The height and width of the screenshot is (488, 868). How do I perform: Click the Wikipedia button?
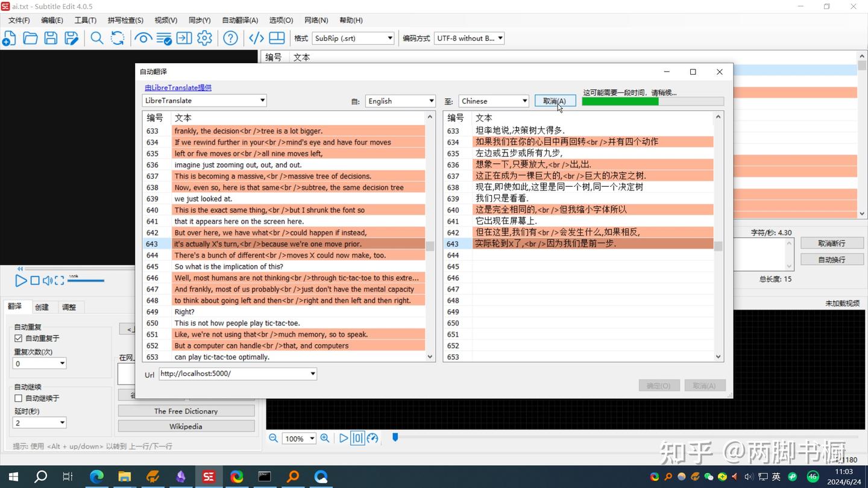tap(186, 426)
